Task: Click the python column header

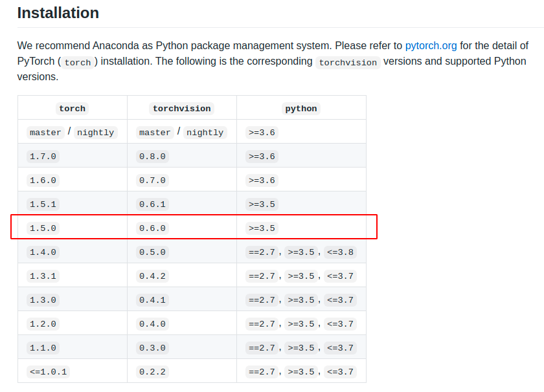Action: pyautogui.click(x=301, y=109)
